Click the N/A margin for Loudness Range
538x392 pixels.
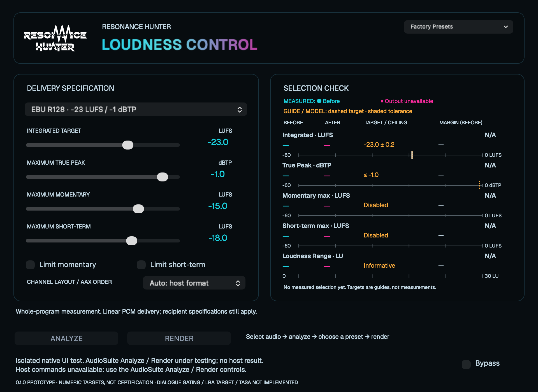[x=490, y=256]
